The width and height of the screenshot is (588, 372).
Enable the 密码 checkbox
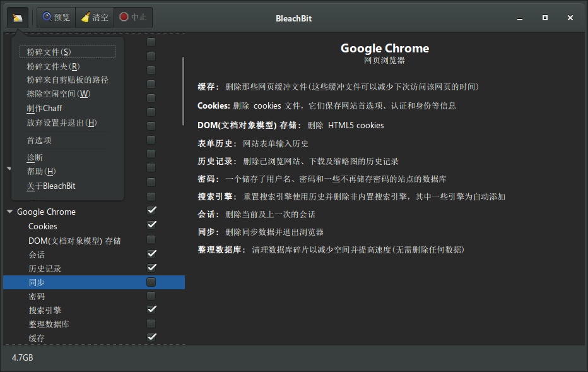coord(151,296)
